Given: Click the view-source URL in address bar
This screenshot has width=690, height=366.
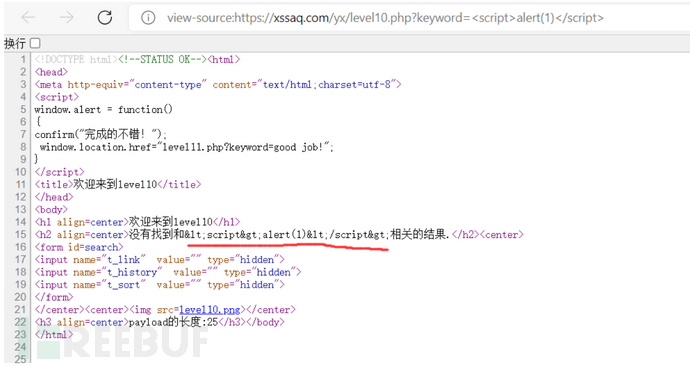Looking at the screenshot, I should [385, 18].
